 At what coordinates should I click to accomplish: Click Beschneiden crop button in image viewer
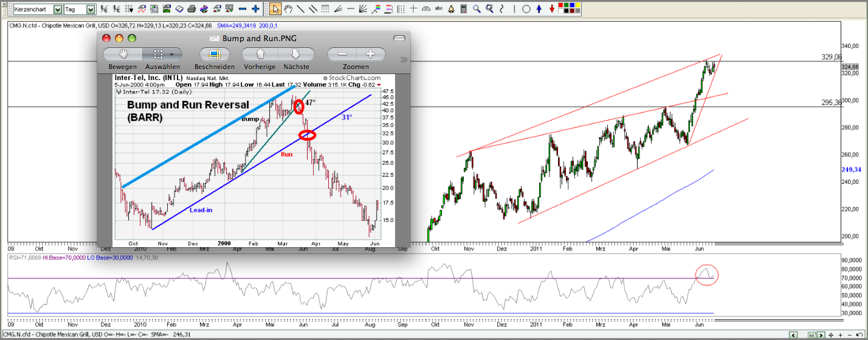pyautogui.click(x=215, y=54)
